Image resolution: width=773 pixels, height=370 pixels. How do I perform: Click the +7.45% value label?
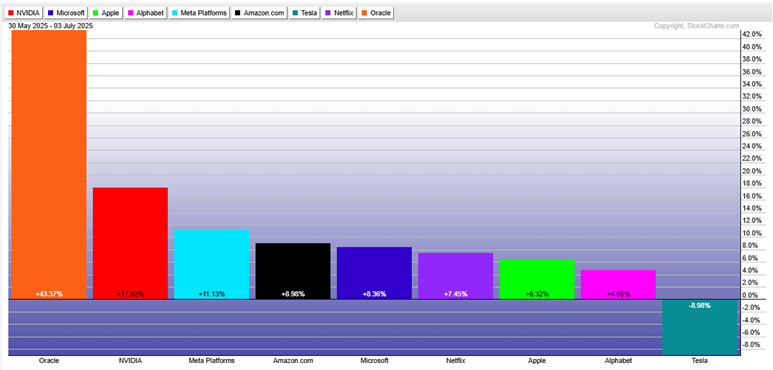(456, 294)
